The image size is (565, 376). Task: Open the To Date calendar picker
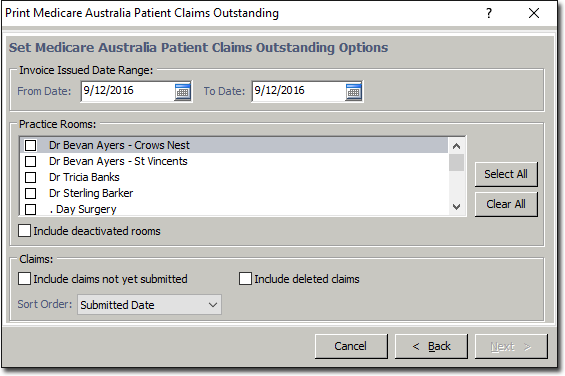point(353,92)
